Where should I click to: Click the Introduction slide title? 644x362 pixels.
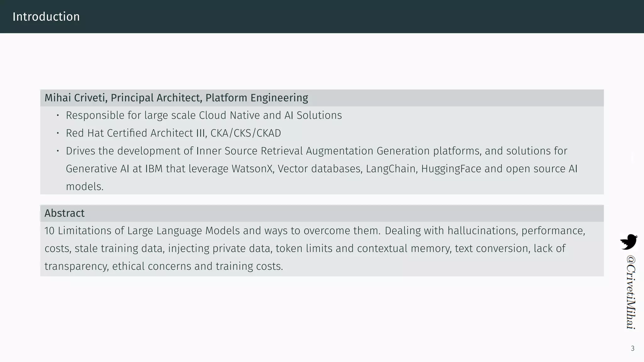(46, 17)
